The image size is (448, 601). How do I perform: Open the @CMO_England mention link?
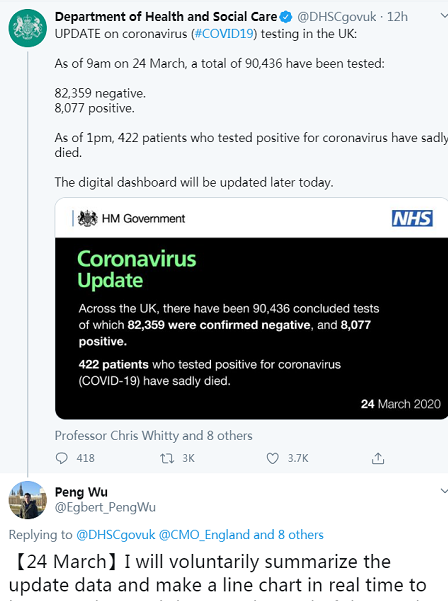[x=204, y=535]
